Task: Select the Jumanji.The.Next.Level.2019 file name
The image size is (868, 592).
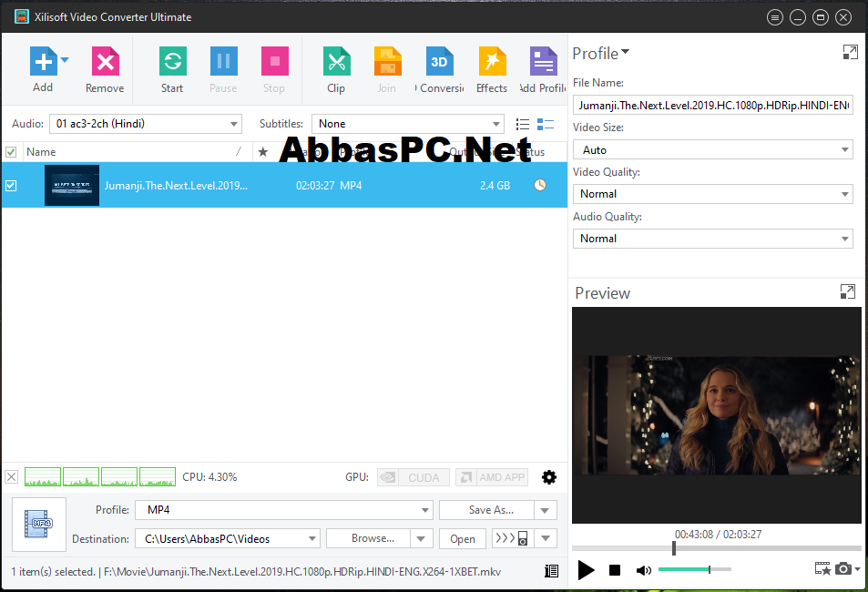Action: (x=176, y=186)
